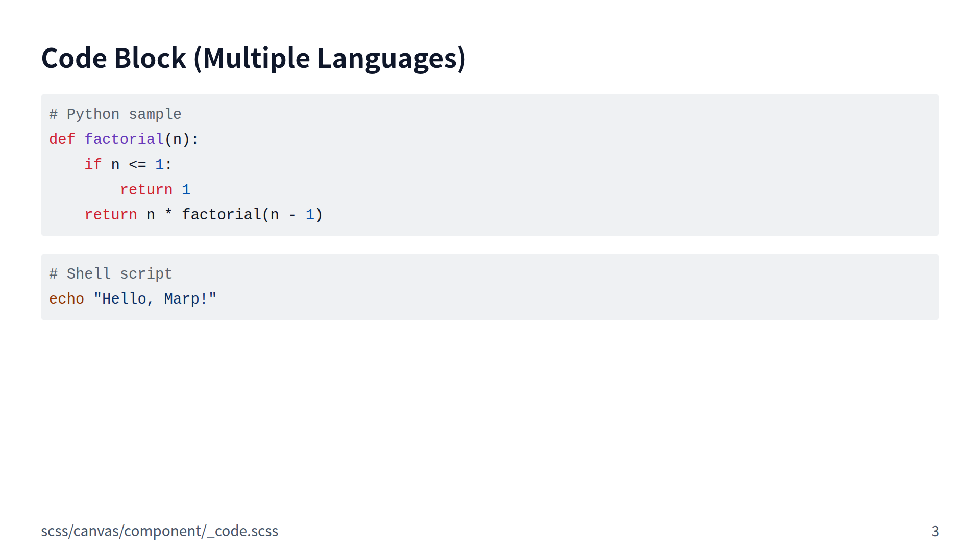Click the "<=" comparison operator
Screen dimensions: 980x551
(137, 165)
